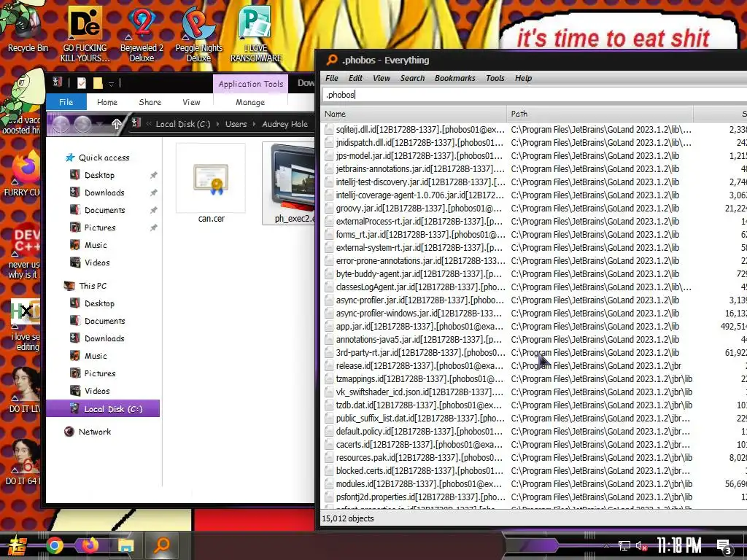Switch to the Explorer View ribbon tab
Image resolution: width=747 pixels, height=560 pixels.
191,102
